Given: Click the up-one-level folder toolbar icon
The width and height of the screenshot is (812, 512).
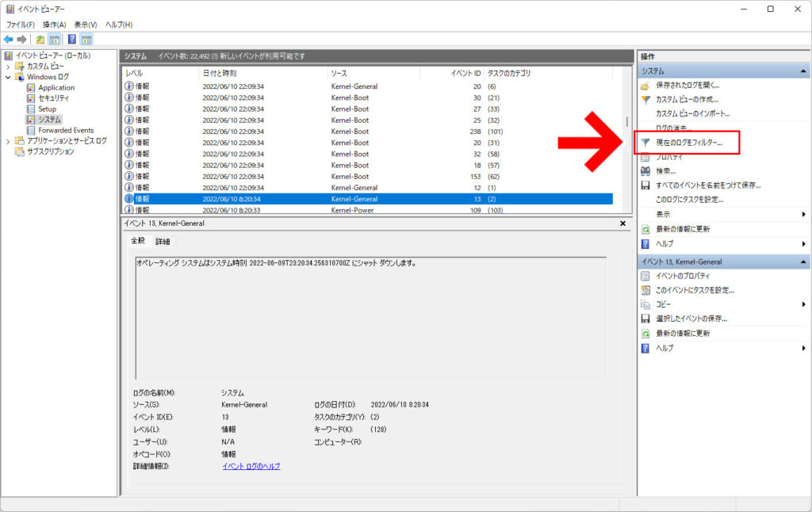Looking at the screenshot, I should [40, 40].
